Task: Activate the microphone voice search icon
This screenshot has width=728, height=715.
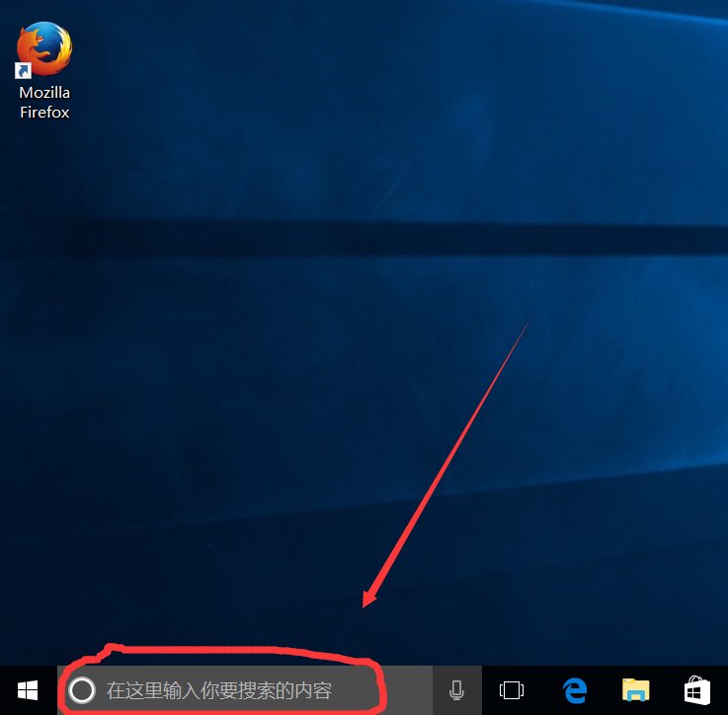Action: [457, 690]
